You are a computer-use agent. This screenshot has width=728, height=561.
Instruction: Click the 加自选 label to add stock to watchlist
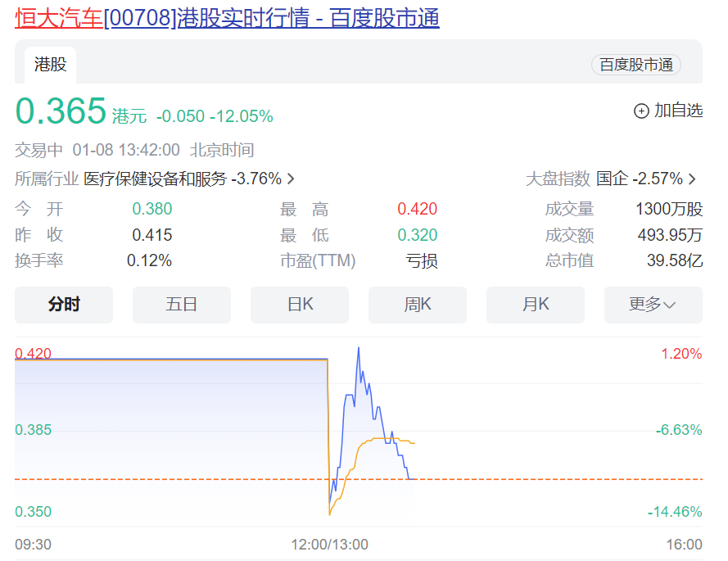tap(678, 111)
